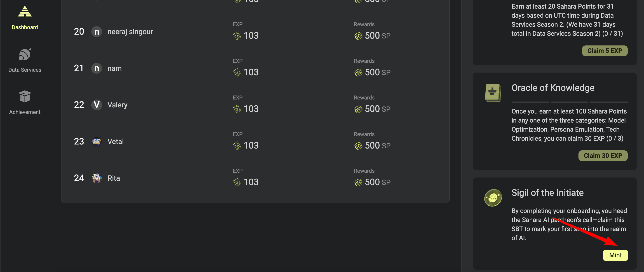Select the Achievement menu label

(25, 112)
